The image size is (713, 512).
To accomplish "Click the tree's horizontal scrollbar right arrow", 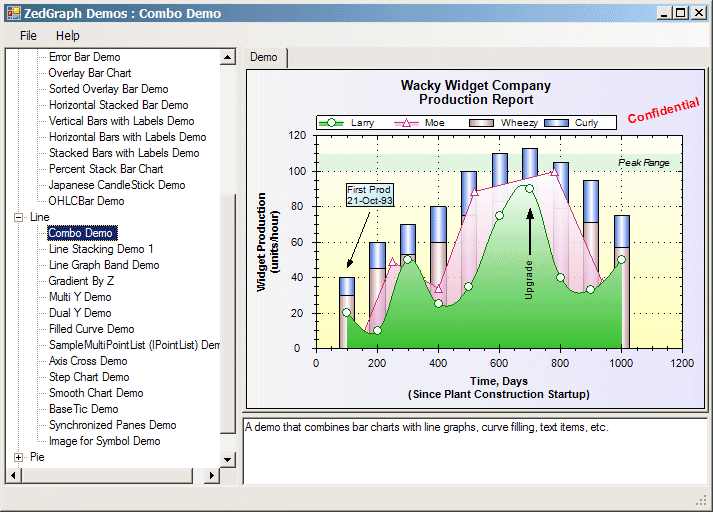I will (212, 475).
